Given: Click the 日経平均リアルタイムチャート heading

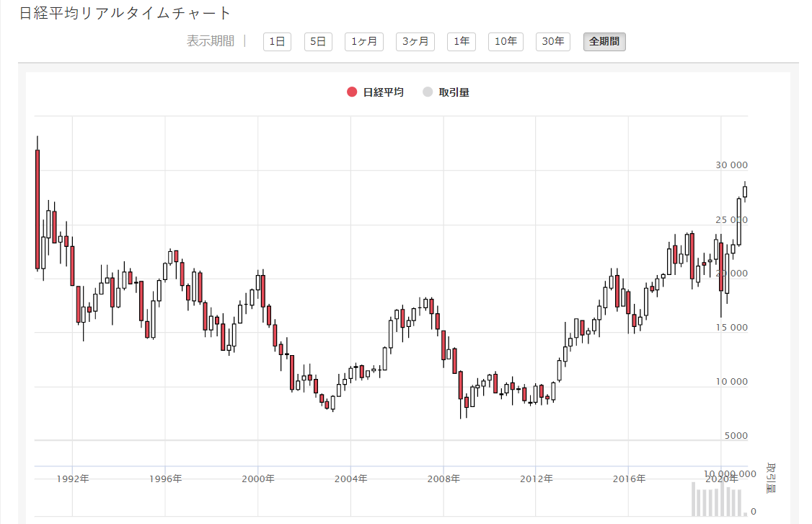Looking at the screenshot, I should point(125,13).
